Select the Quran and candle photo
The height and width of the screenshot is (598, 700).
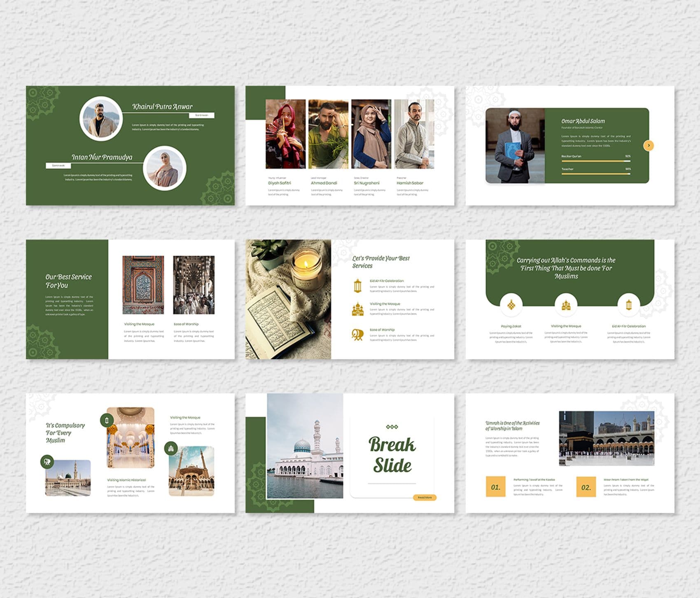pos(288,299)
